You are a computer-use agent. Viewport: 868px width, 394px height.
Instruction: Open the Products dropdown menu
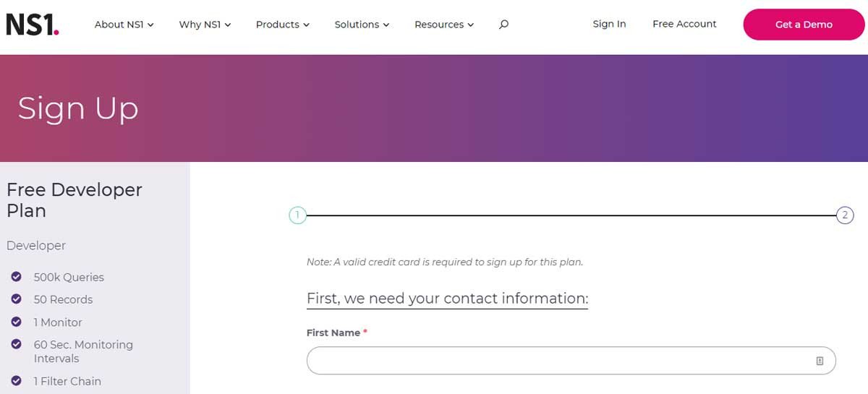282,24
